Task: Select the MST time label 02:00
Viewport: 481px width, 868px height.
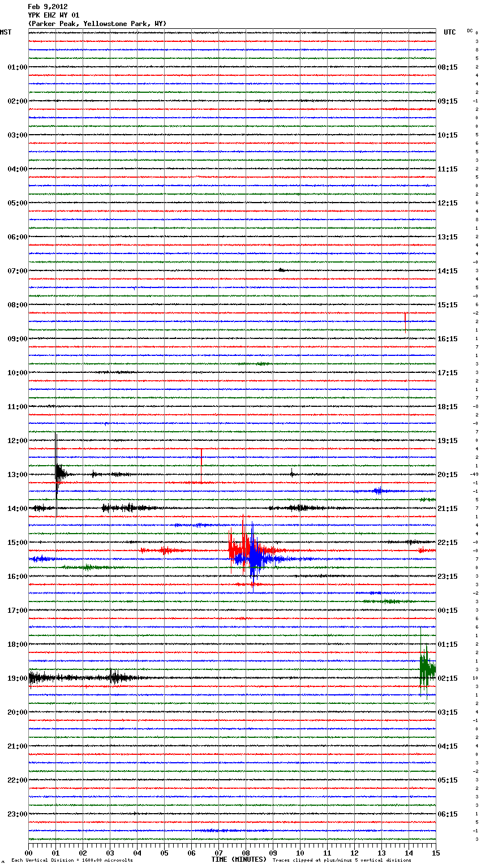Action: [x=18, y=101]
